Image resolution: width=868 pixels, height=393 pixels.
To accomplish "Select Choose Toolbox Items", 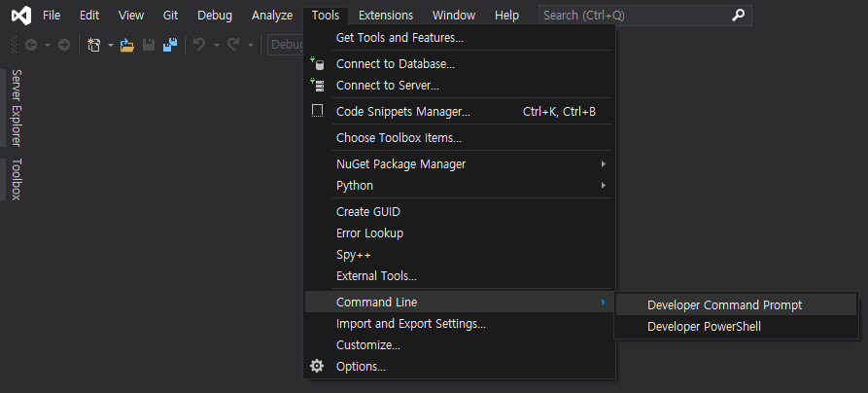I will [x=460, y=137].
